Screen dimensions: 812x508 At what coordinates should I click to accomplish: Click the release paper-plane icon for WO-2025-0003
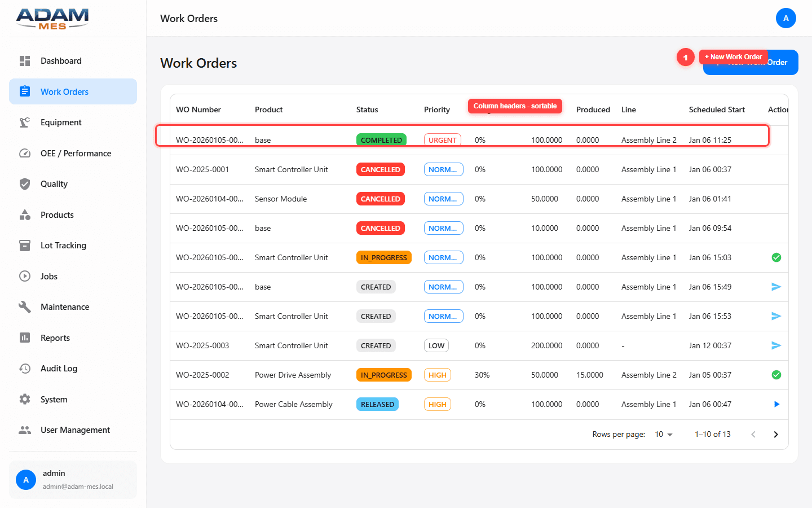pyautogui.click(x=776, y=345)
